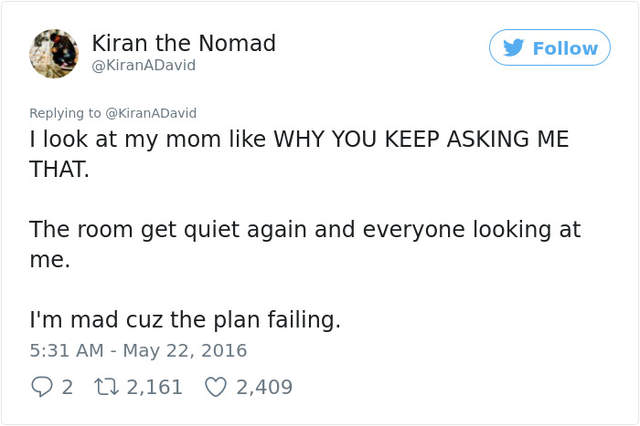This screenshot has height=426, width=640.
Task: Click "I'm mad cuz the plan failing." line
Action: coord(185,320)
